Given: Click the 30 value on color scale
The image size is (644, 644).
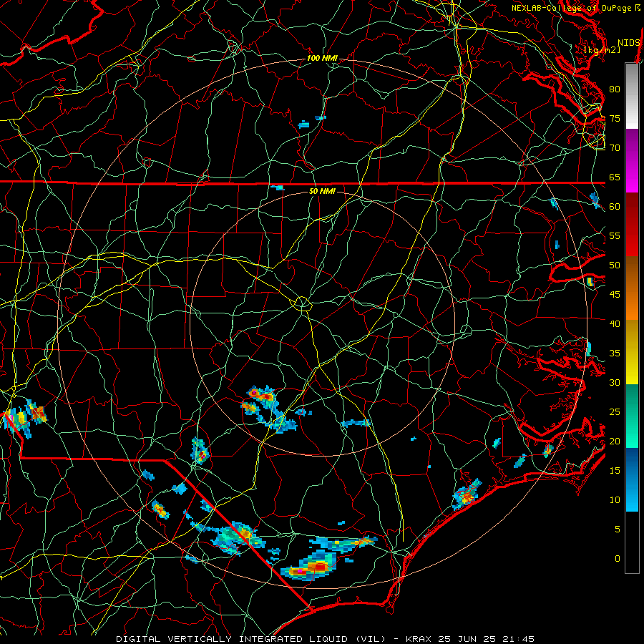Looking at the screenshot, I should pyautogui.click(x=615, y=382).
